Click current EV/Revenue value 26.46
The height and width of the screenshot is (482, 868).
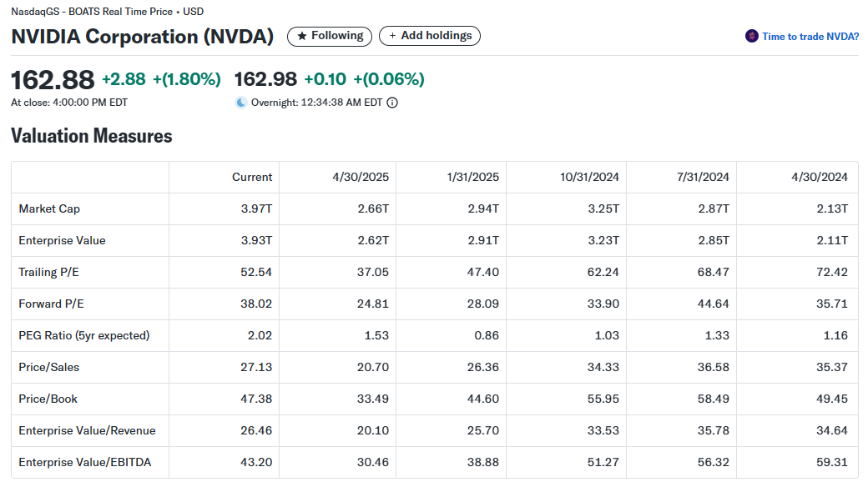[x=256, y=430]
